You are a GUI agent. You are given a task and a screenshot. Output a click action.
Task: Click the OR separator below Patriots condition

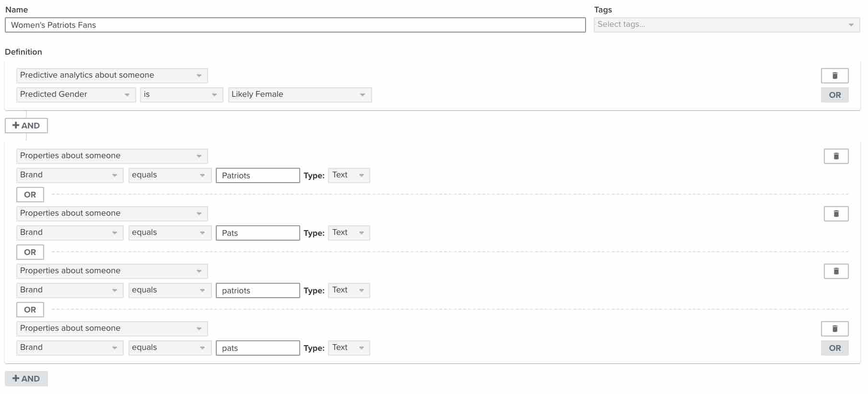[30, 194]
